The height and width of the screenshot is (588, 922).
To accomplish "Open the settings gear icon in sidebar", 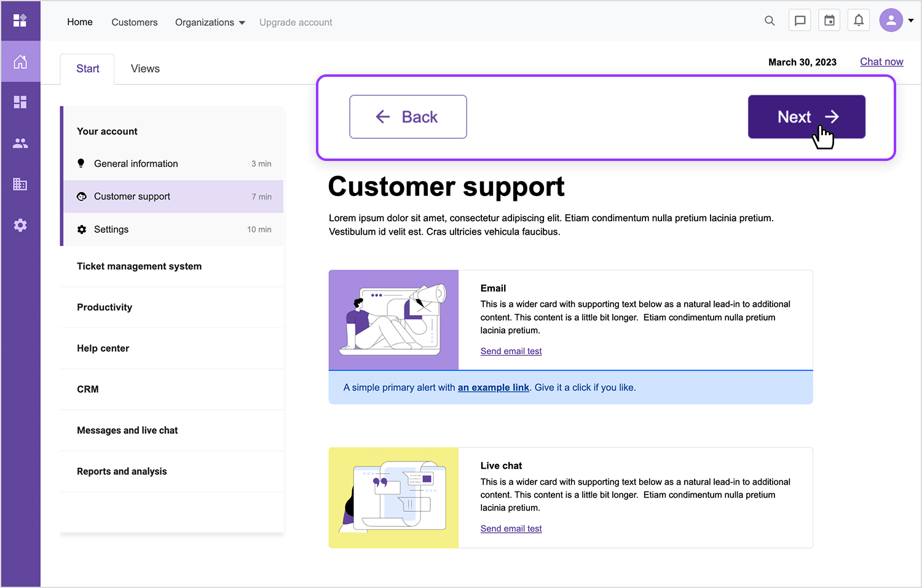I will pyautogui.click(x=20, y=225).
